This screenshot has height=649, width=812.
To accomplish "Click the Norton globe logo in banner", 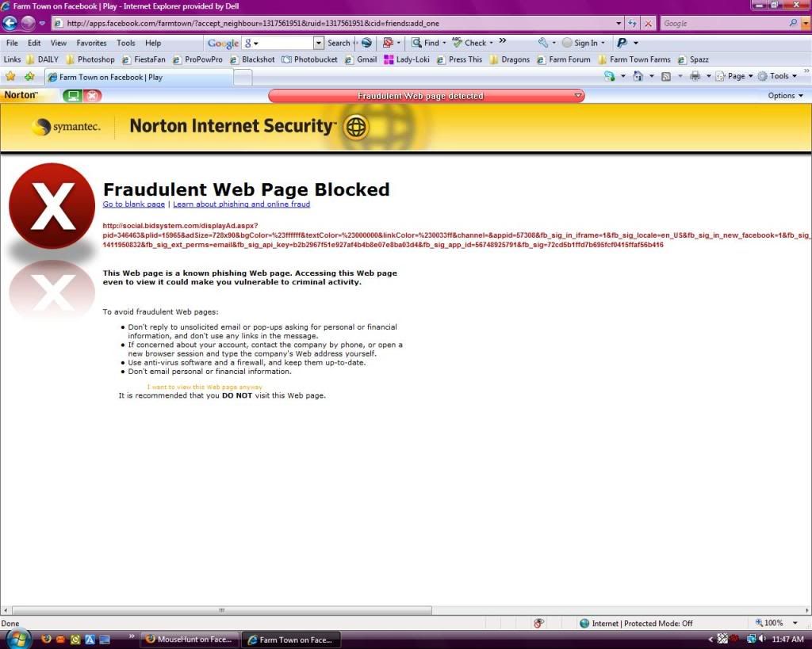I will [x=356, y=127].
